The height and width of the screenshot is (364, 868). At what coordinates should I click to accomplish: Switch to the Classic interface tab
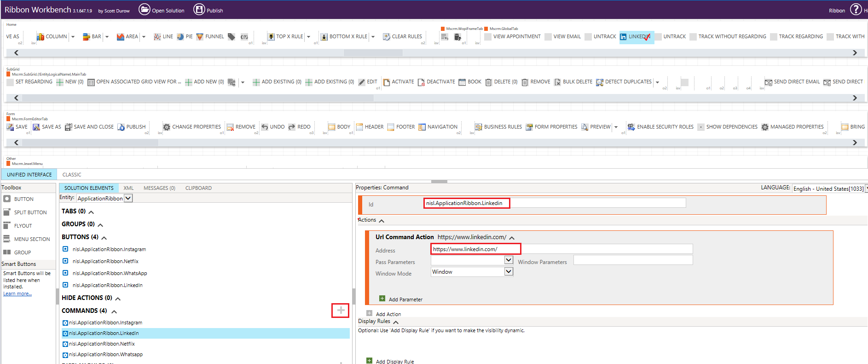pos(72,175)
